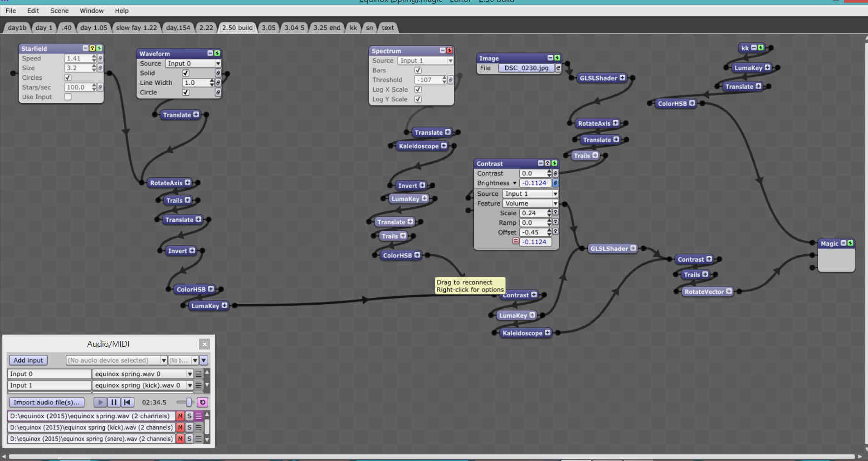
Task: Toggle Log Y Scale checkbox in Spectrum
Action: point(418,99)
